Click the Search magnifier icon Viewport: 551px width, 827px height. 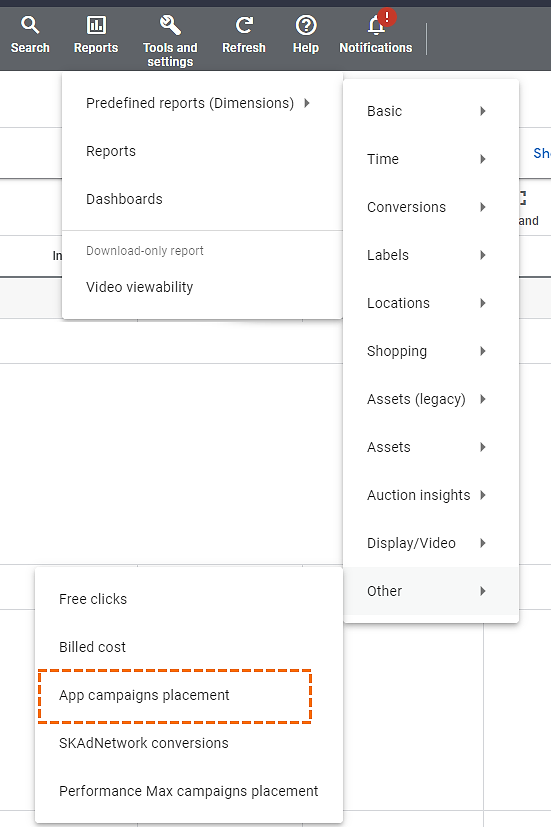coord(30,25)
